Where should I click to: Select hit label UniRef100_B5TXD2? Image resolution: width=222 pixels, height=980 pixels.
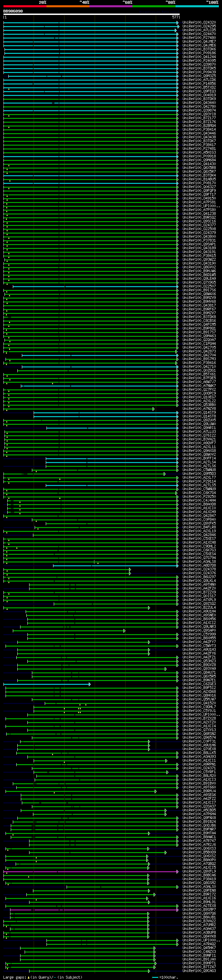199,88
